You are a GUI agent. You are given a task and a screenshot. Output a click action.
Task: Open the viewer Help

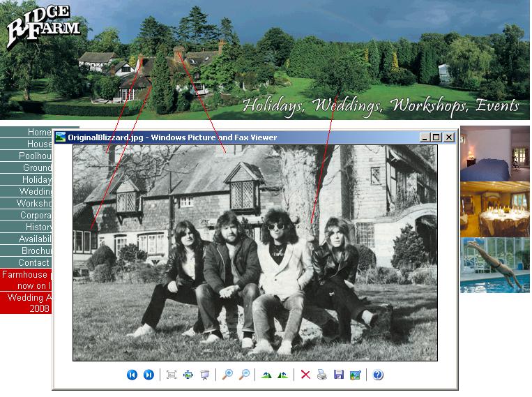point(378,375)
